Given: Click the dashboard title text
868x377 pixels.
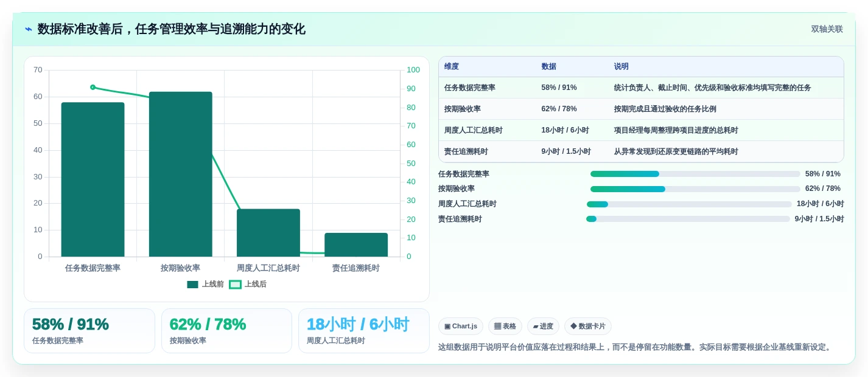Looking at the screenshot, I should (x=172, y=29).
